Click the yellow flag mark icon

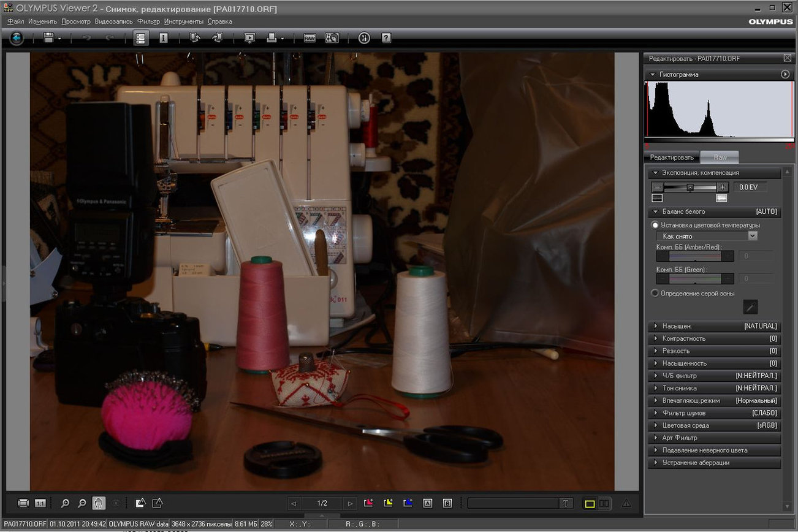(388, 503)
